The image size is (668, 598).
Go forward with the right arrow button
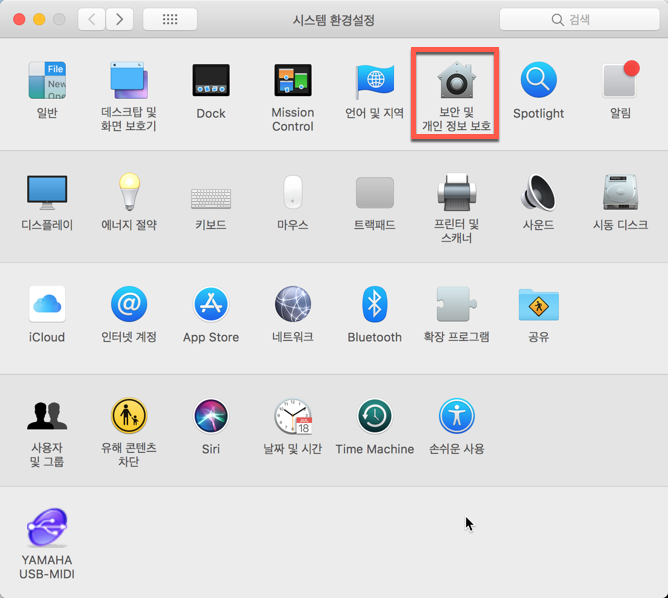pos(119,19)
